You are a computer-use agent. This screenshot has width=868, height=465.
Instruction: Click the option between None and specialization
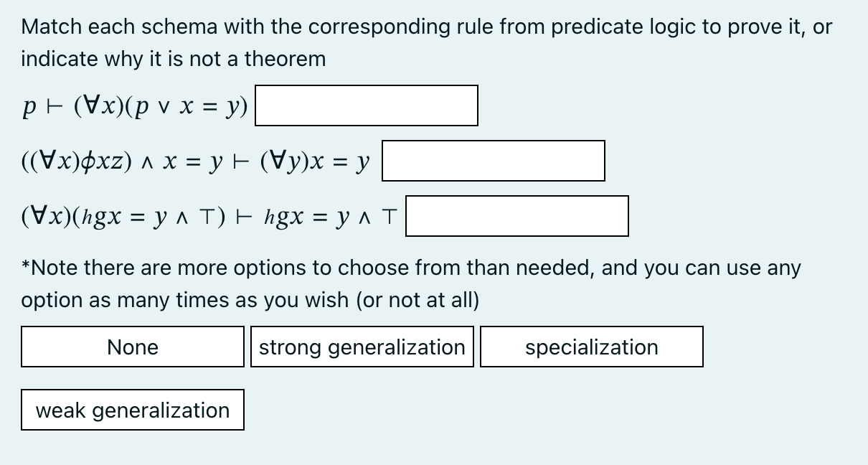click(x=362, y=347)
